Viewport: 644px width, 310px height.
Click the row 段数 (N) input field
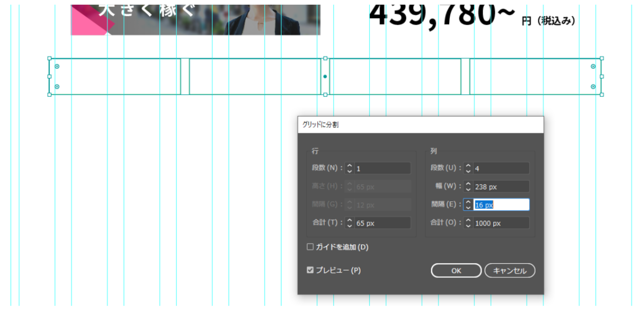(383, 168)
